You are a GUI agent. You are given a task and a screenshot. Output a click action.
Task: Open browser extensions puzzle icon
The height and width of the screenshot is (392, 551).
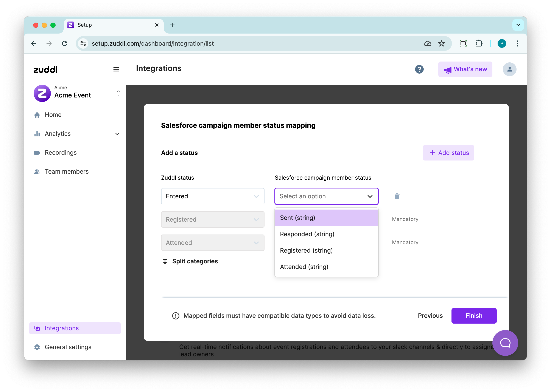(x=479, y=43)
